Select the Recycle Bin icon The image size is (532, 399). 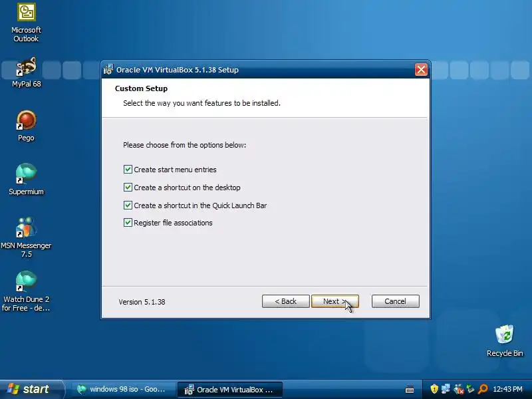click(505, 340)
